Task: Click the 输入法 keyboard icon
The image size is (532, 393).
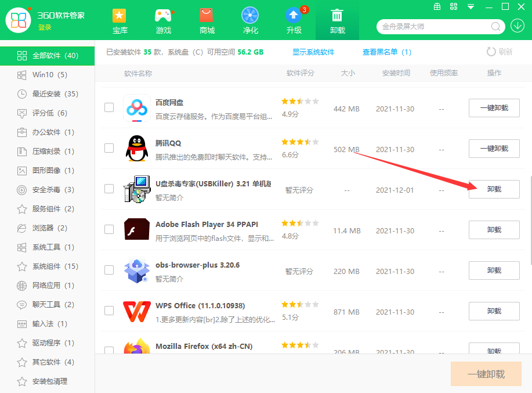Action: (21, 324)
